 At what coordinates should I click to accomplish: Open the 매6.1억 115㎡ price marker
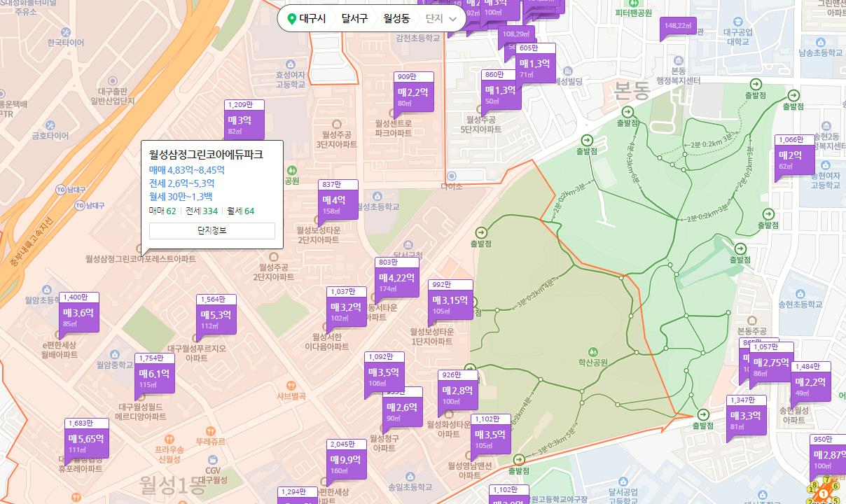tap(154, 377)
